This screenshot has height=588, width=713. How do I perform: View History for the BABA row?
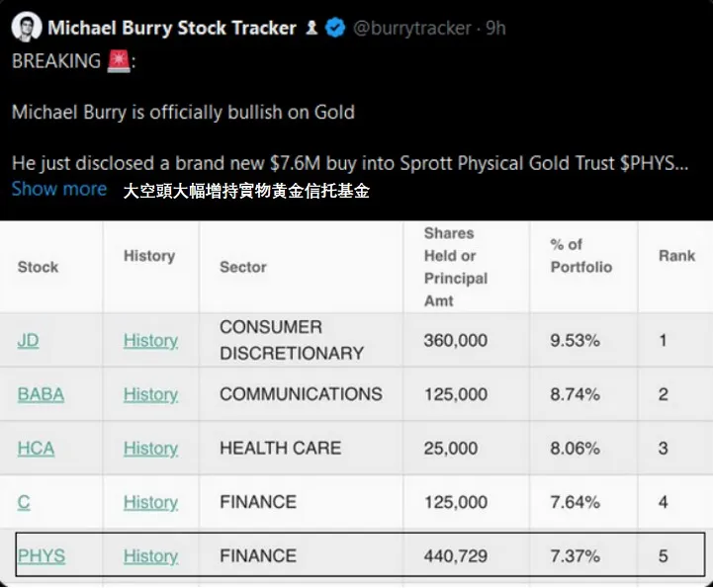coord(150,394)
